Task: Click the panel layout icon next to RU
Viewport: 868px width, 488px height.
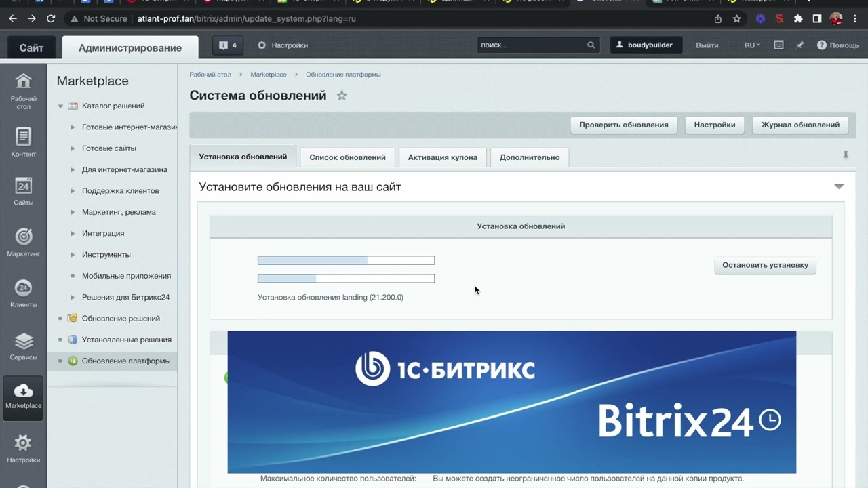Action: point(778,45)
